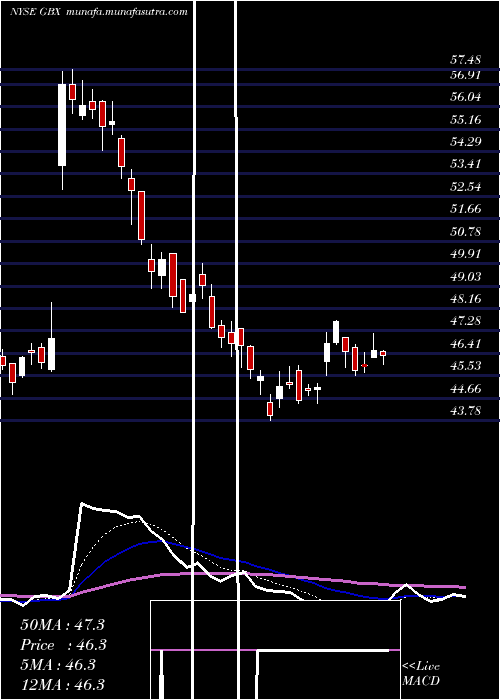Click the 52.54 price axis label
The width and height of the screenshot is (500, 700).
point(465,187)
